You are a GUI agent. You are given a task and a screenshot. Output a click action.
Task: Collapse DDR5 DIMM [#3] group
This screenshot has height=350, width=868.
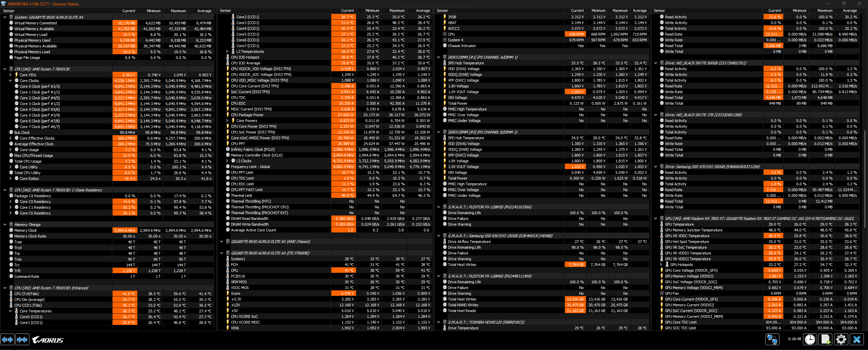[438, 132]
